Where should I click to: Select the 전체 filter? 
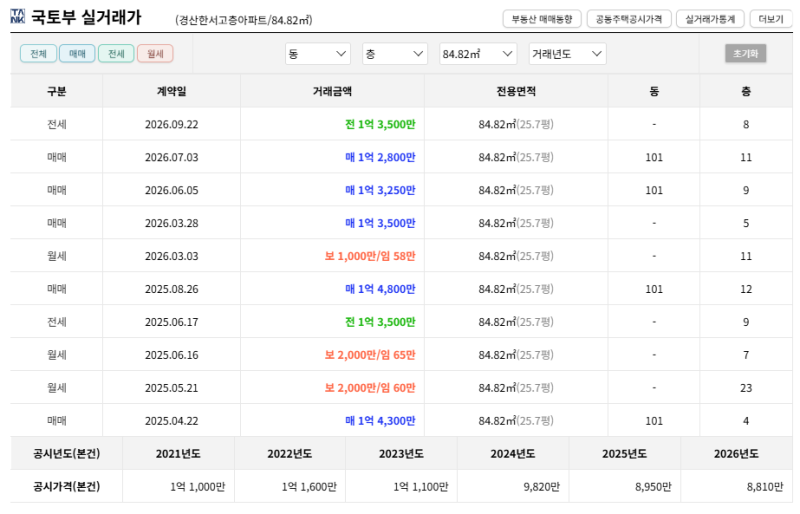click(x=39, y=54)
